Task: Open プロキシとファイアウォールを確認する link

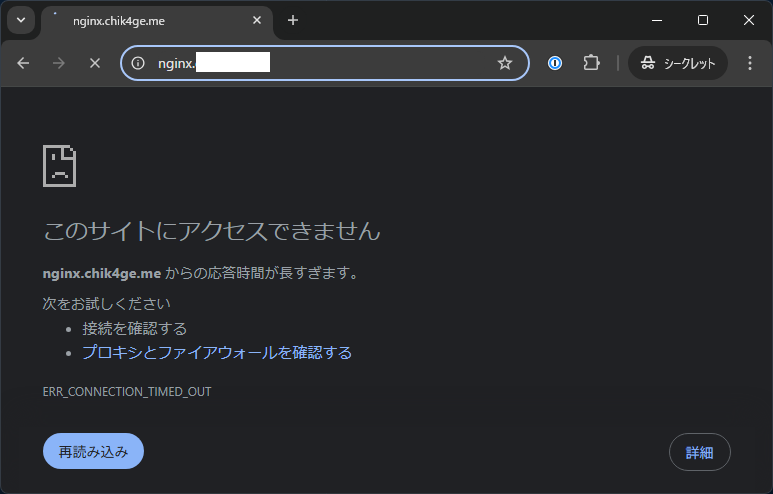Action: (x=217, y=353)
